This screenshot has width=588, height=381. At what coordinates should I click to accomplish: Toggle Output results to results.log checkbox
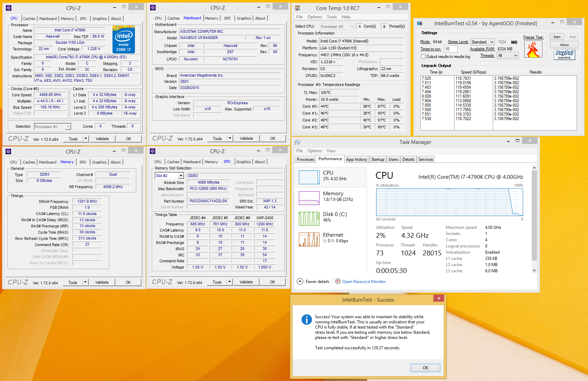point(423,57)
